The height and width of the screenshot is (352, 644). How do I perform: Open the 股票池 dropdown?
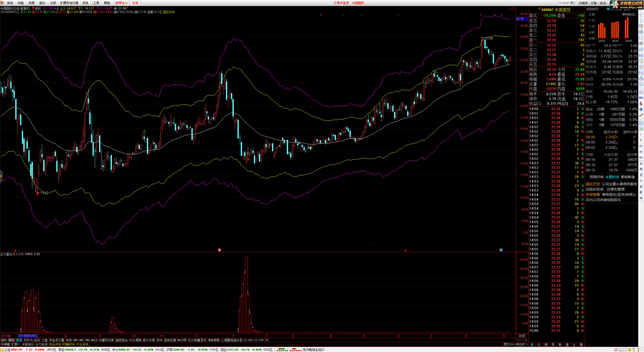pyautogui.click(x=121, y=3)
